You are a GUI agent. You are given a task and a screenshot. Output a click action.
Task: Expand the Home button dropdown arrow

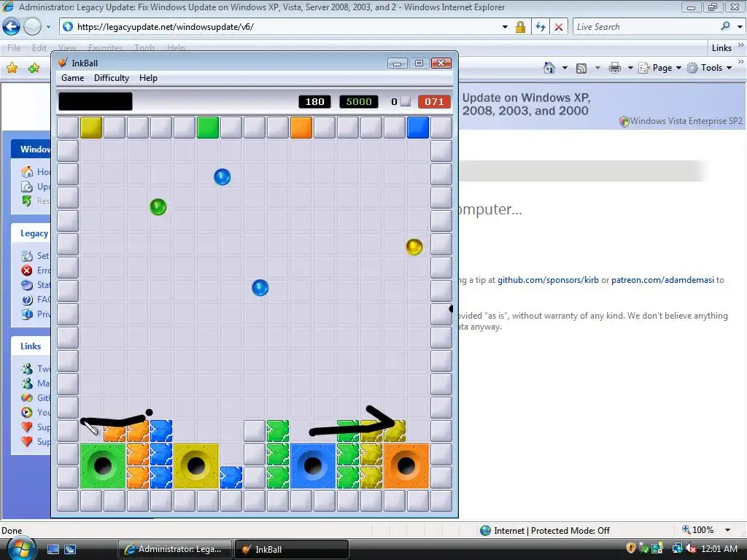(x=565, y=68)
